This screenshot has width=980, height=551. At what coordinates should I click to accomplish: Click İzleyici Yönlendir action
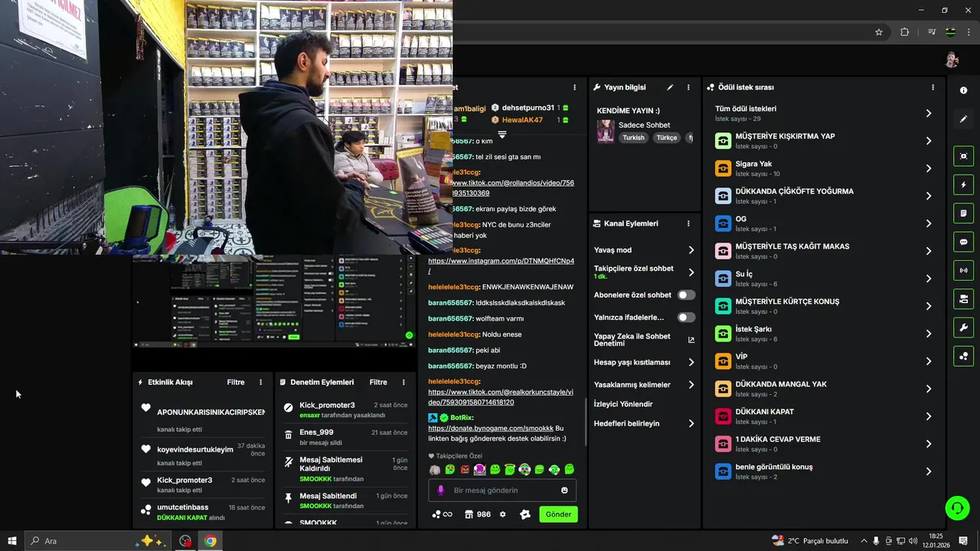pos(623,404)
